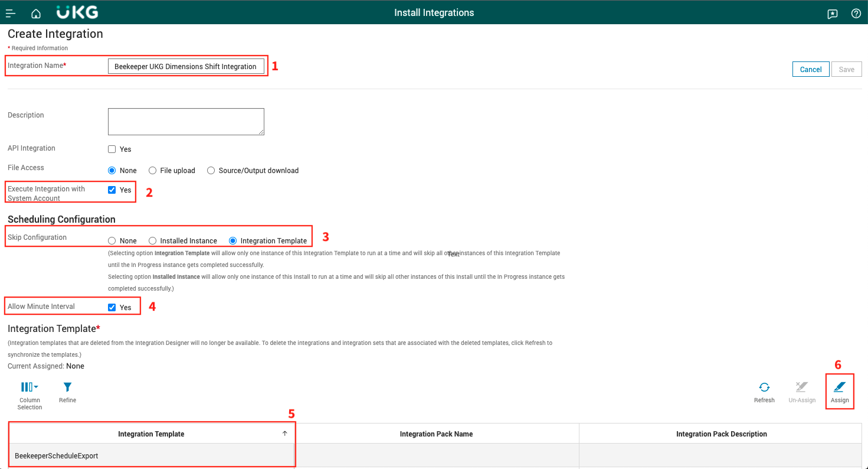Toggle Allow Minute Interval checkbox

pos(112,307)
